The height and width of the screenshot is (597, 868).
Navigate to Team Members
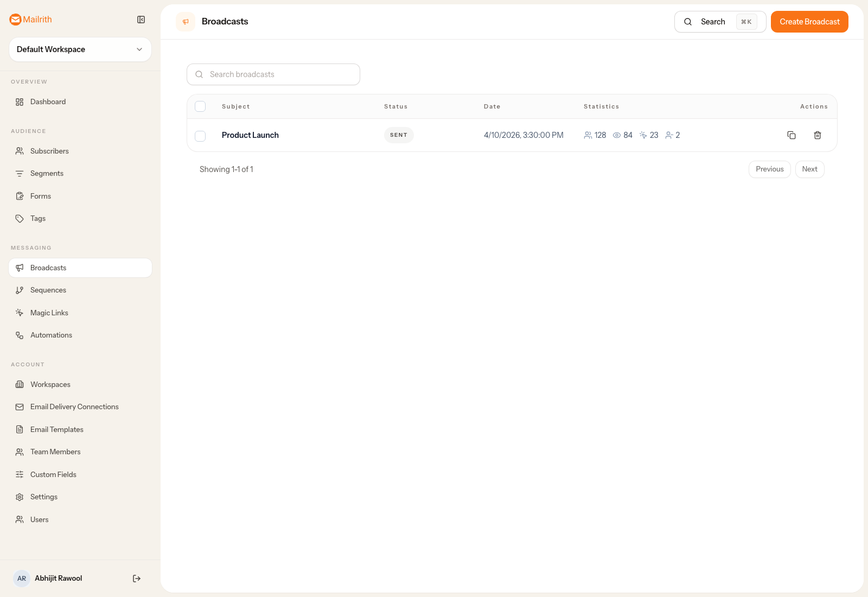tap(55, 452)
